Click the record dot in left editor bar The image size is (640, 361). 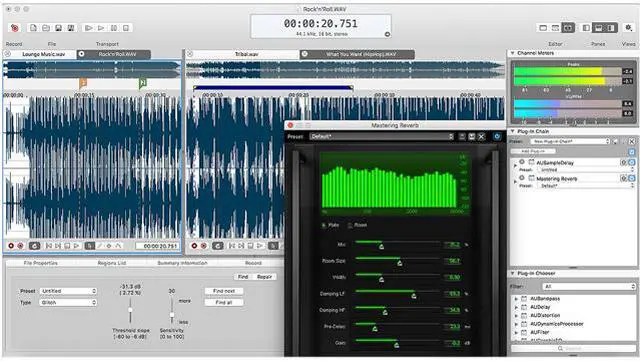click(11, 246)
